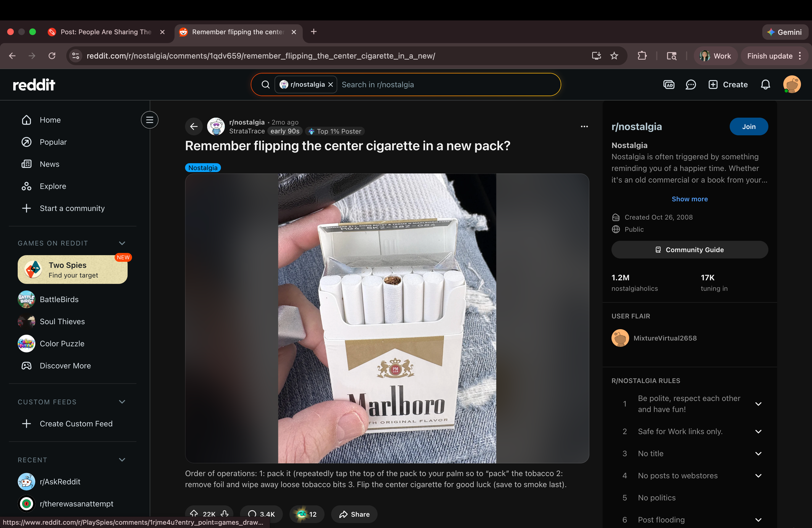This screenshot has width=812, height=528.
Task: Open the Marlboro pack post image
Action: pos(387,318)
